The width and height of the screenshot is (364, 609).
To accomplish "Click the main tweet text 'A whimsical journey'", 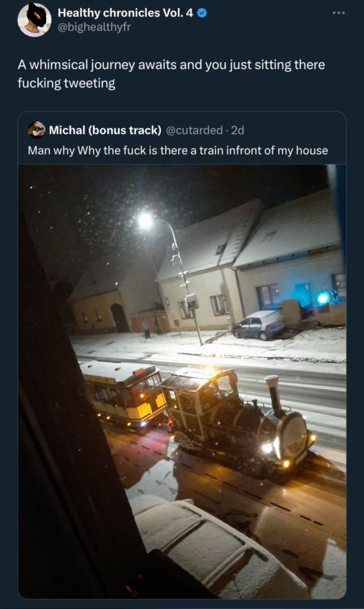I will (x=171, y=74).
